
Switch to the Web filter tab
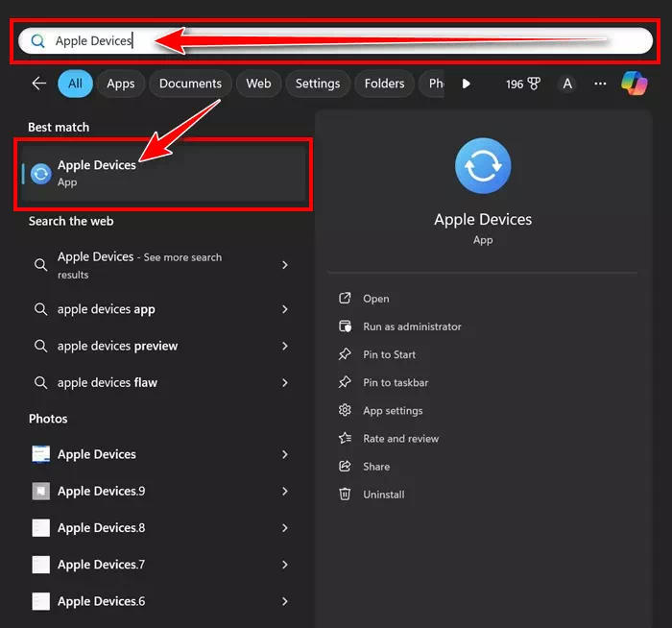click(x=258, y=84)
